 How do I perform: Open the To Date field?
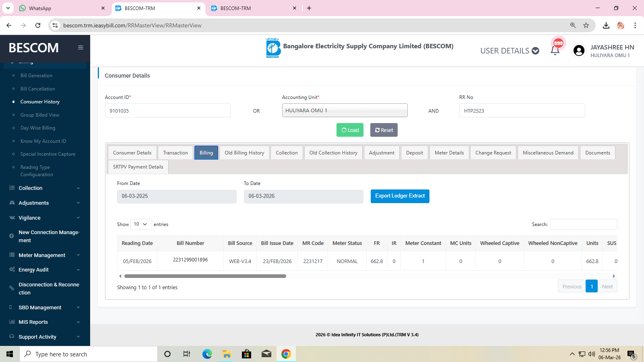[x=303, y=196]
